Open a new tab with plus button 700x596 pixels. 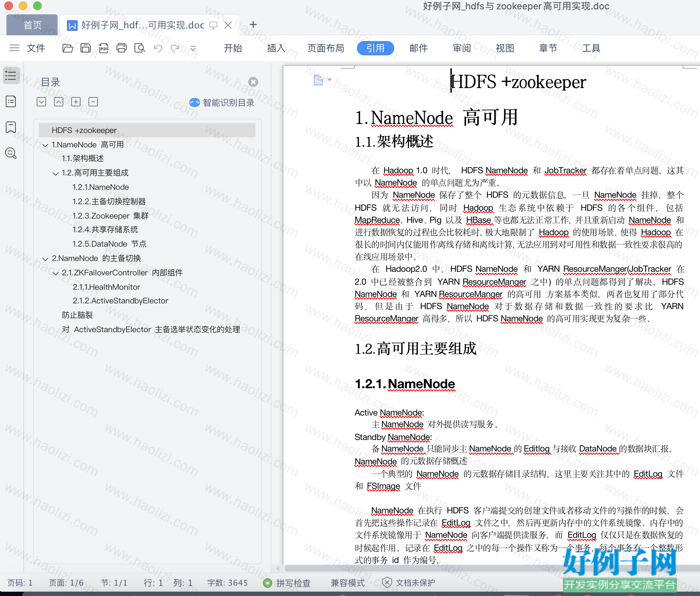(253, 24)
